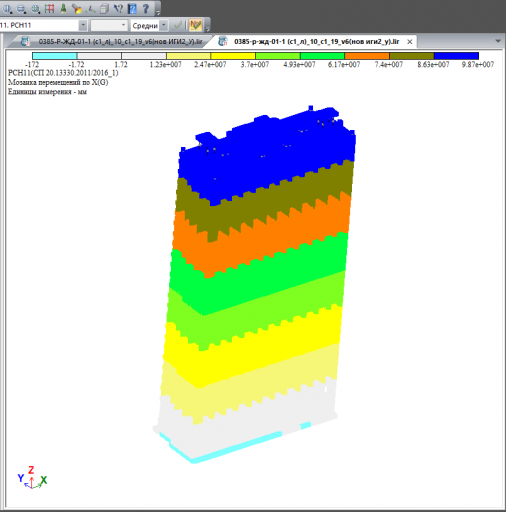The image size is (506, 512).
Task: Click legend value 3.7e+007
Action: click(x=255, y=64)
